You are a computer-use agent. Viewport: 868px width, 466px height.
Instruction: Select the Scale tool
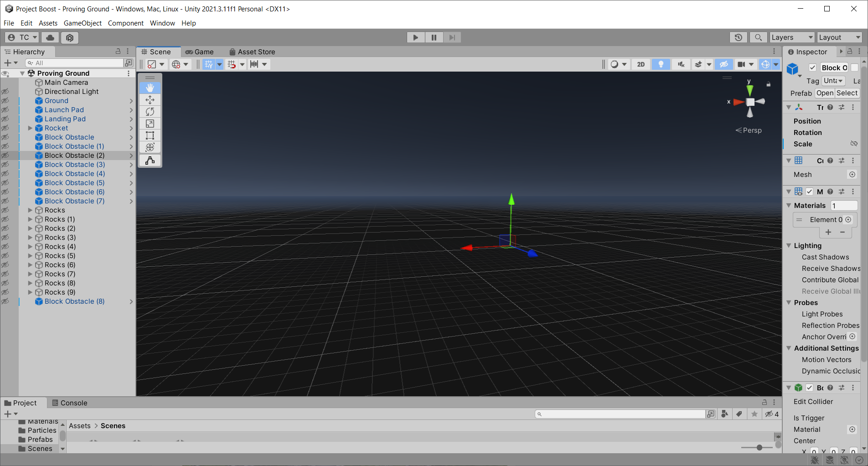150,123
